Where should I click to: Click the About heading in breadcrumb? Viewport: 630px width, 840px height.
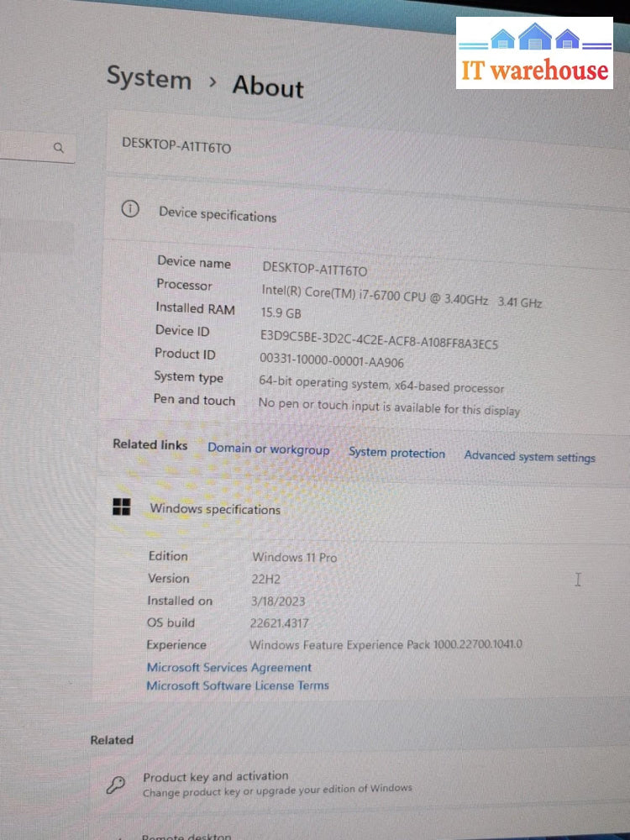(x=268, y=87)
